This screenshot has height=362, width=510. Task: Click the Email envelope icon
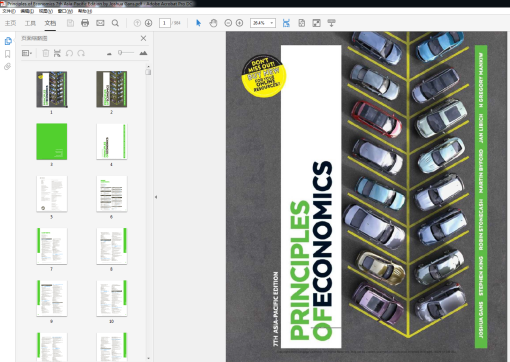pyautogui.click(x=100, y=23)
